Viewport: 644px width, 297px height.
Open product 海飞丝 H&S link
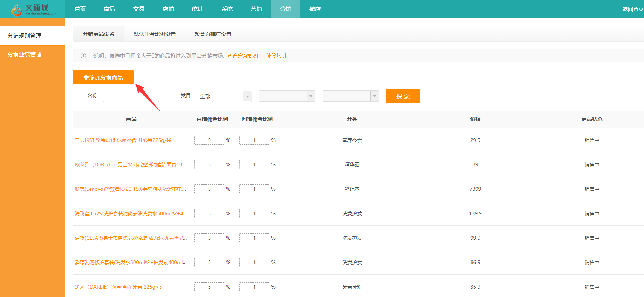(131, 213)
